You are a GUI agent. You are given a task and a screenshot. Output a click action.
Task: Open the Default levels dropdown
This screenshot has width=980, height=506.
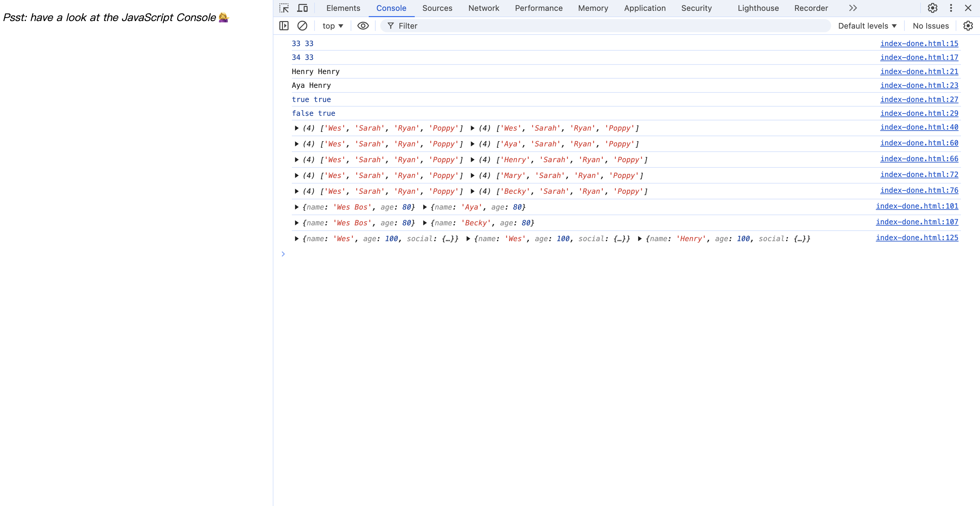(867, 26)
